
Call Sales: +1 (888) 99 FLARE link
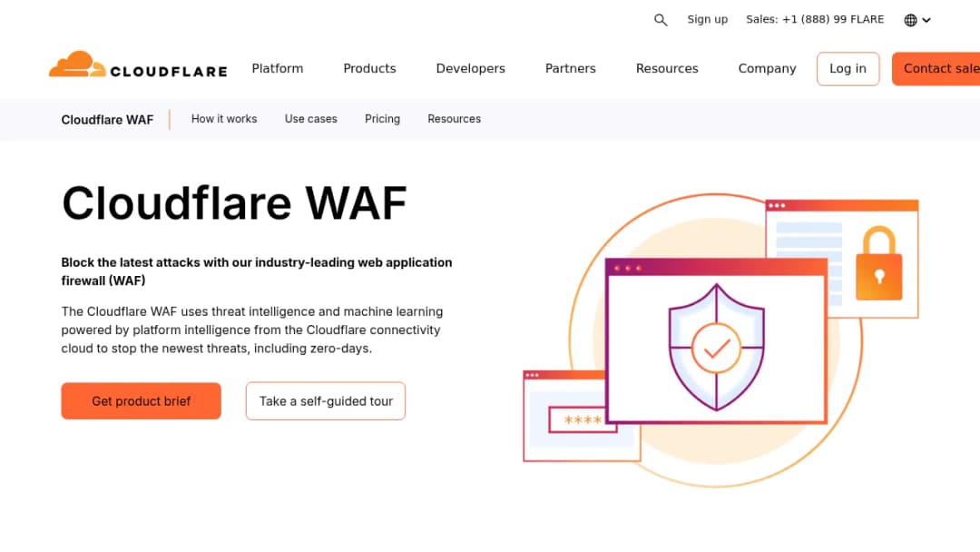815,19
